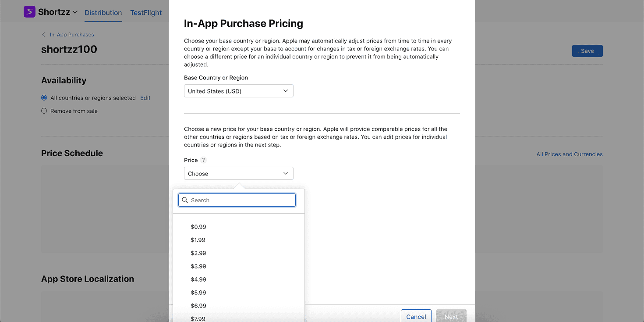Click Edit link next to availability
The width and height of the screenshot is (644, 322).
pos(145,98)
